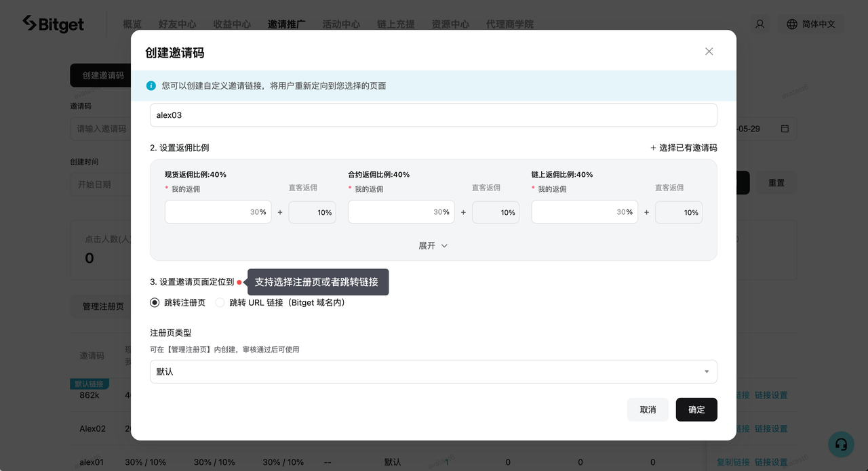Click the dropdown arrow in the registration page selector
Viewport: 868px width, 471px height.
[707, 371]
